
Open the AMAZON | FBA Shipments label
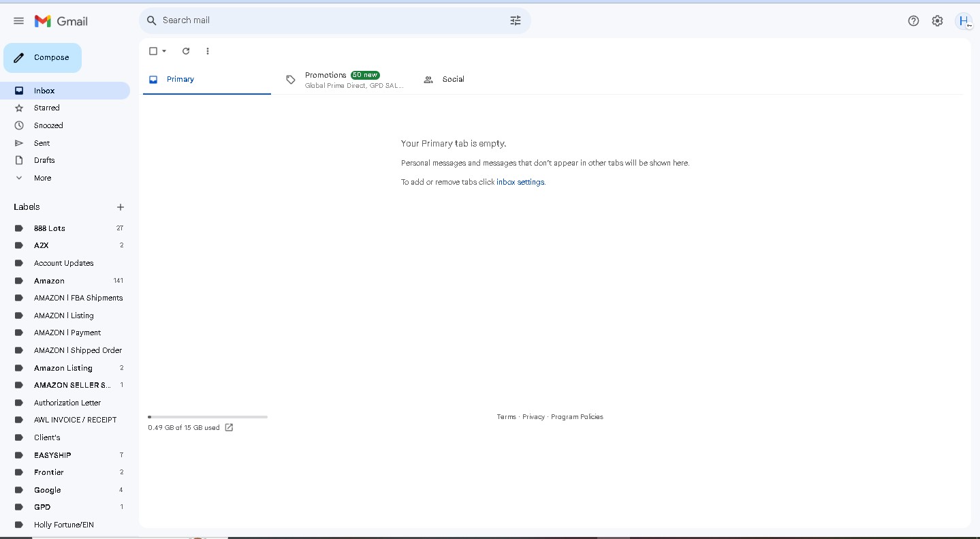coord(65,298)
